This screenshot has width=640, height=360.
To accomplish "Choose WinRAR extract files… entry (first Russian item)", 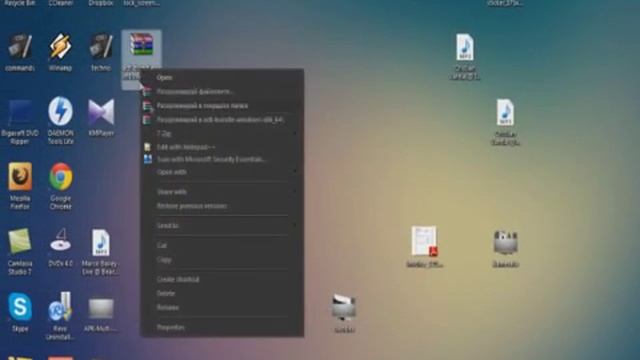I will click(x=222, y=92).
